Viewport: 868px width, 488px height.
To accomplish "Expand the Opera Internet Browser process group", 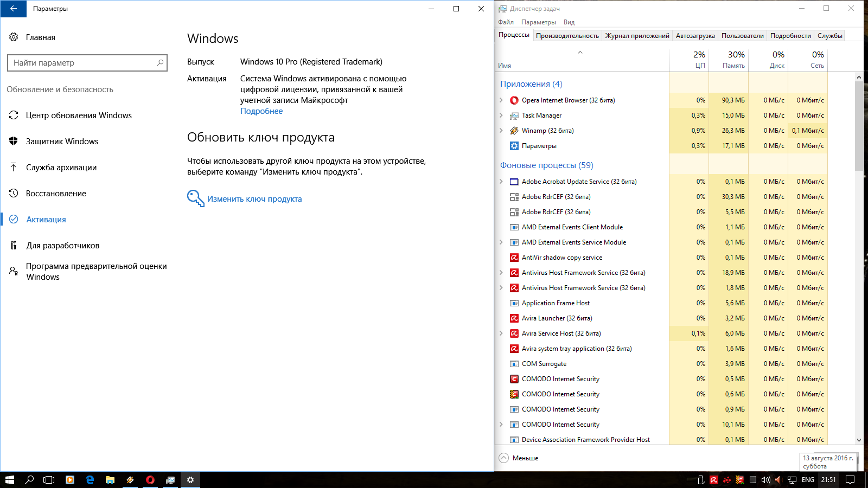I will click(x=501, y=100).
